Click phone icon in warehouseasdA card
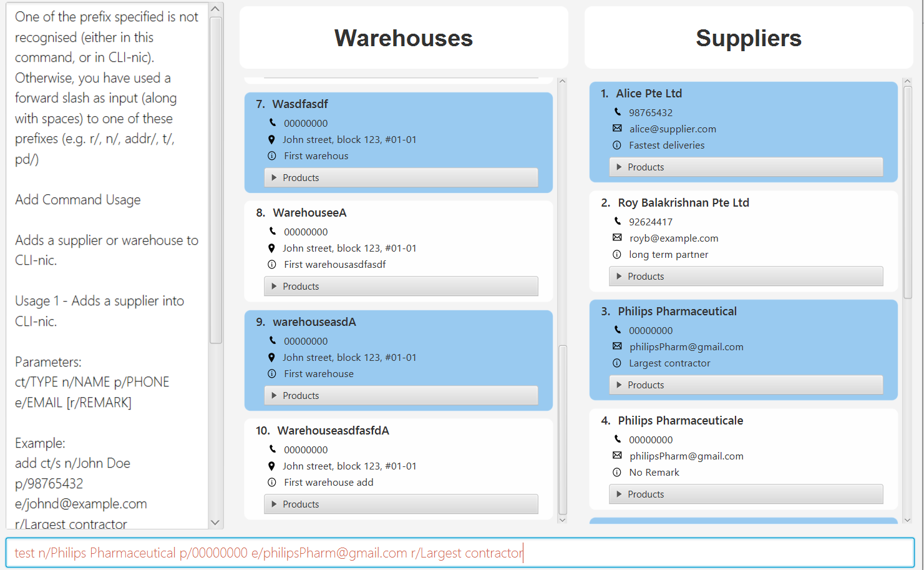Viewport: 924px width, 570px height. (x=272, y=340)
